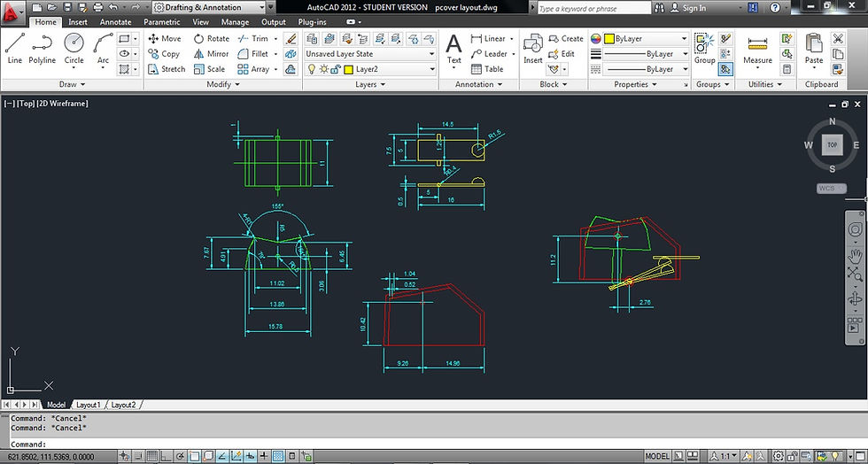Click the Linear dimension tool
The image size is (868, 464).
(488, 39)
